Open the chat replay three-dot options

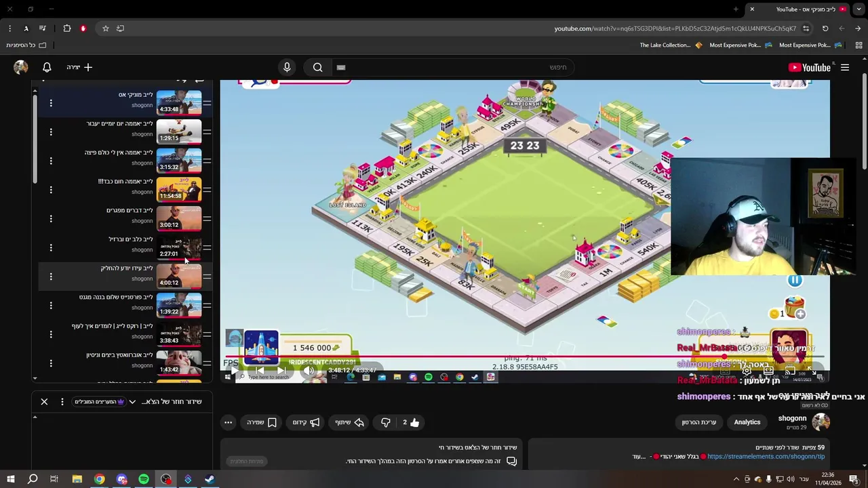coord(62,401)
